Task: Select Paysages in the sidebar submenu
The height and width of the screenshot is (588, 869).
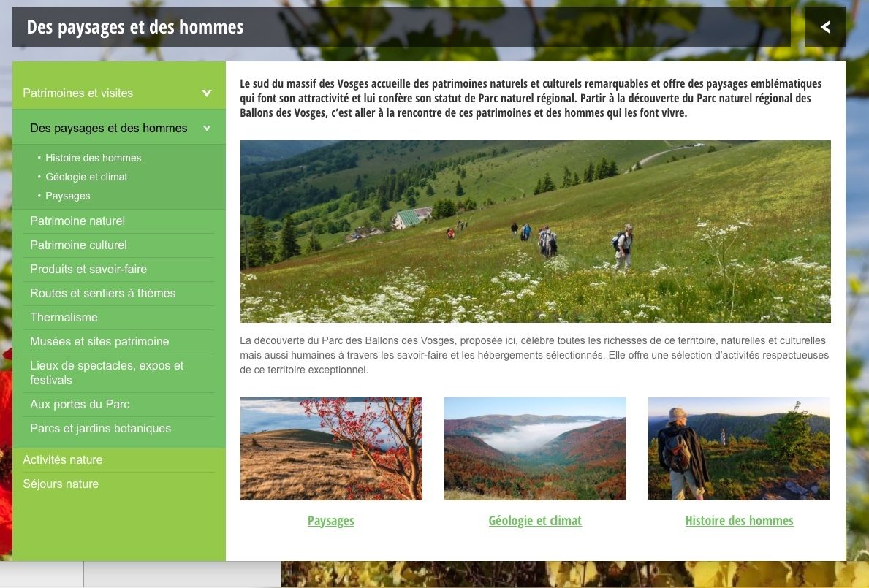Action: point(68,196)
